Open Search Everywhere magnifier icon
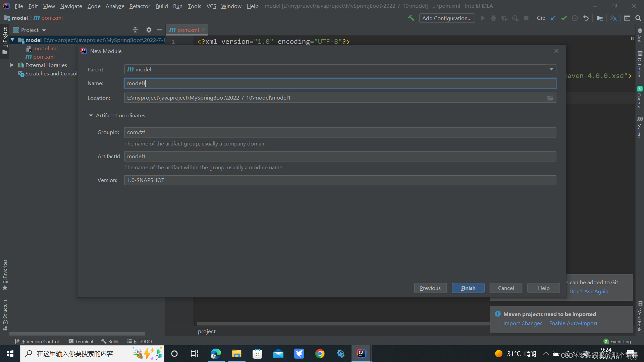Image resolution: width=644 pixels, height=362 pixels. (x=638, y=18)
